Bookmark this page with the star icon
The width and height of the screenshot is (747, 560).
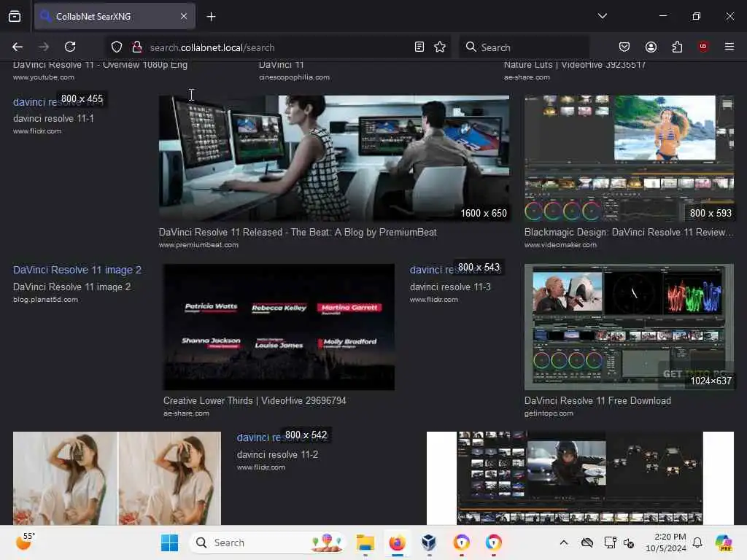point(440,47)
